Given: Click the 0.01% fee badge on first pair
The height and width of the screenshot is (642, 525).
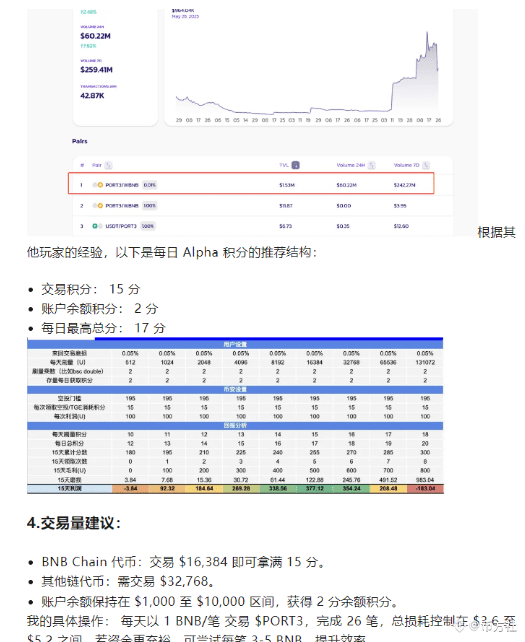Looking at the screenshot, I should coord(149,185).
